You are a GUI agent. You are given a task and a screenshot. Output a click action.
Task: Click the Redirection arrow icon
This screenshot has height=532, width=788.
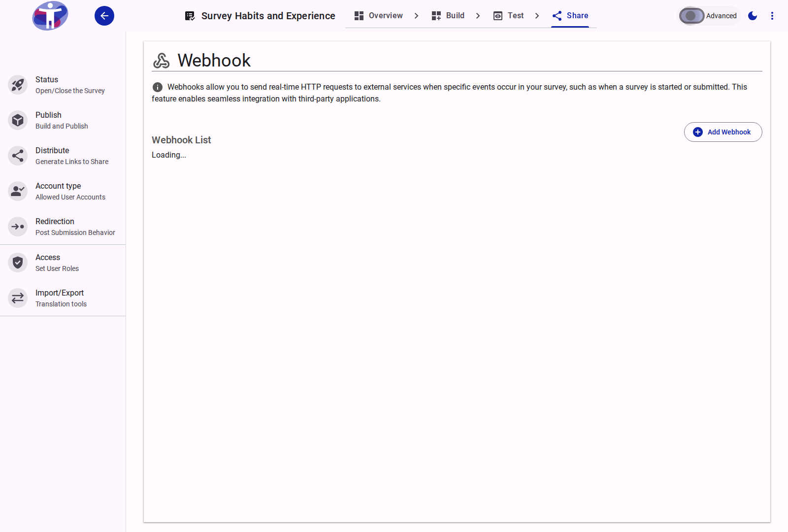point(18,227)
